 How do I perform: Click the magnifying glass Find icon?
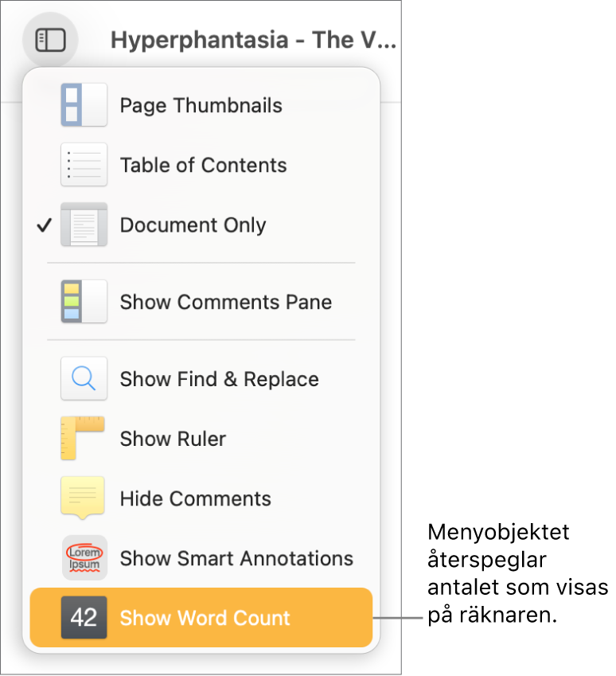[84, 379]
